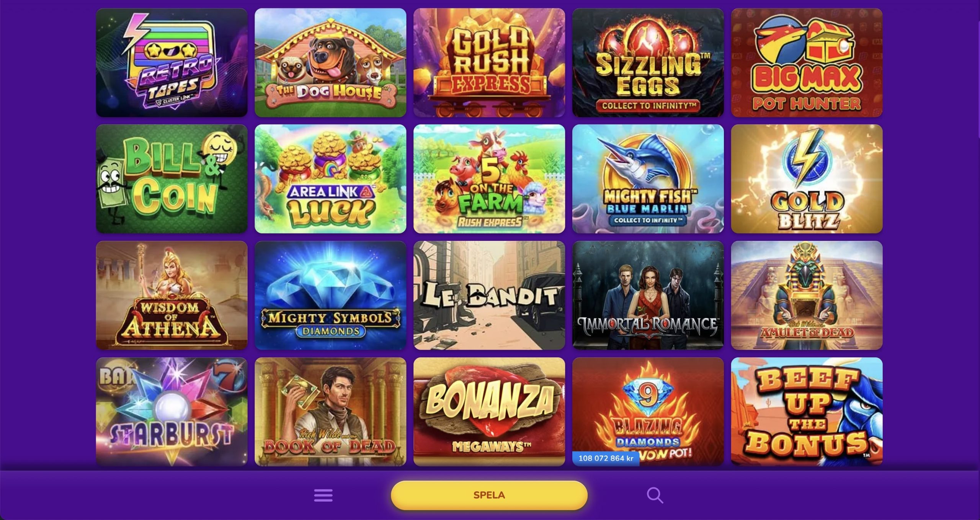Screen dimensions: 980x520
Task: Click the search magnifier icon
Action: [655, 495]
